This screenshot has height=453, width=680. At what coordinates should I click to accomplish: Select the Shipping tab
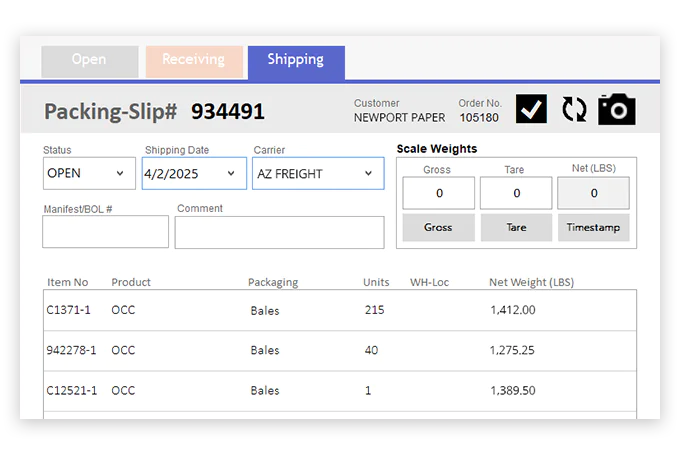[x=296, y=61]
